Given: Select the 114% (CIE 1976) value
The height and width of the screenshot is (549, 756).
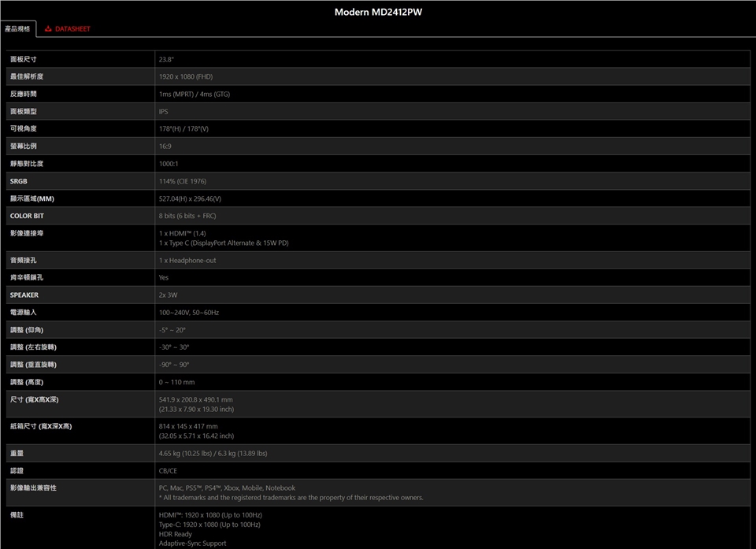Looking at the screenshot, I should (182, 181).
